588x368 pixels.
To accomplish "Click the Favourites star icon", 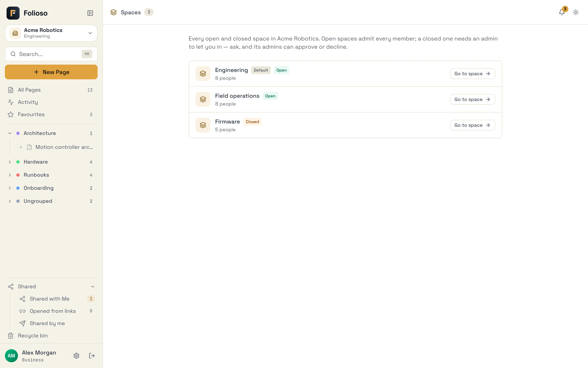I will tap(11, 114).
